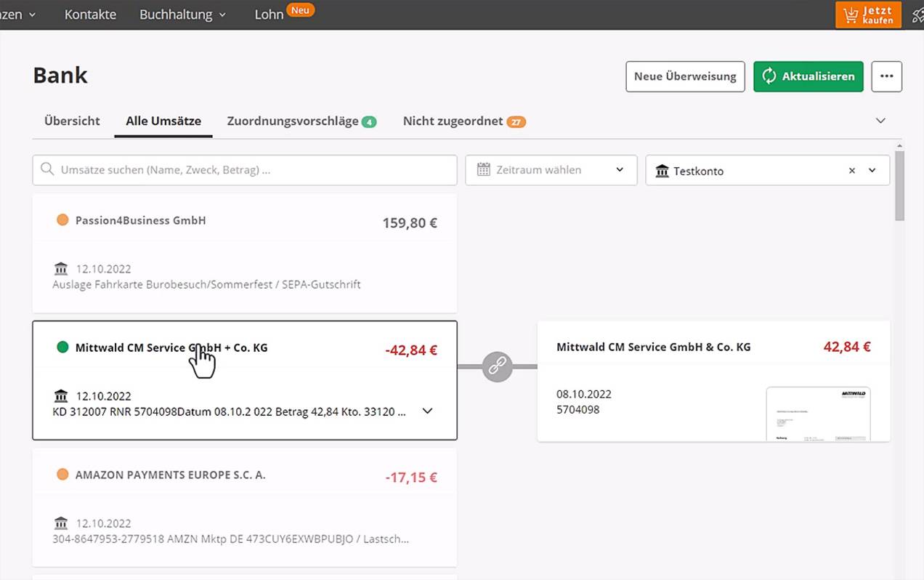Open the Testkonto account dropdown arrow
This screenshot has width=924, height=580.
873,171
